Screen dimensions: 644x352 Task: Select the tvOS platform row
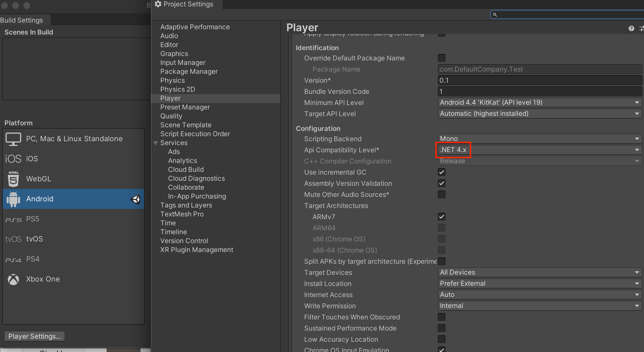(73, 239)
